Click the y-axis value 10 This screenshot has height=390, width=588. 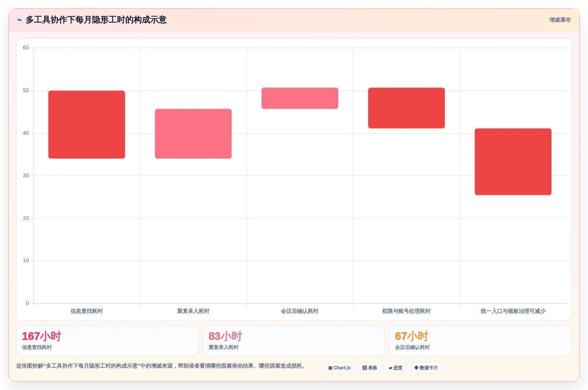(x=26, y=261)
